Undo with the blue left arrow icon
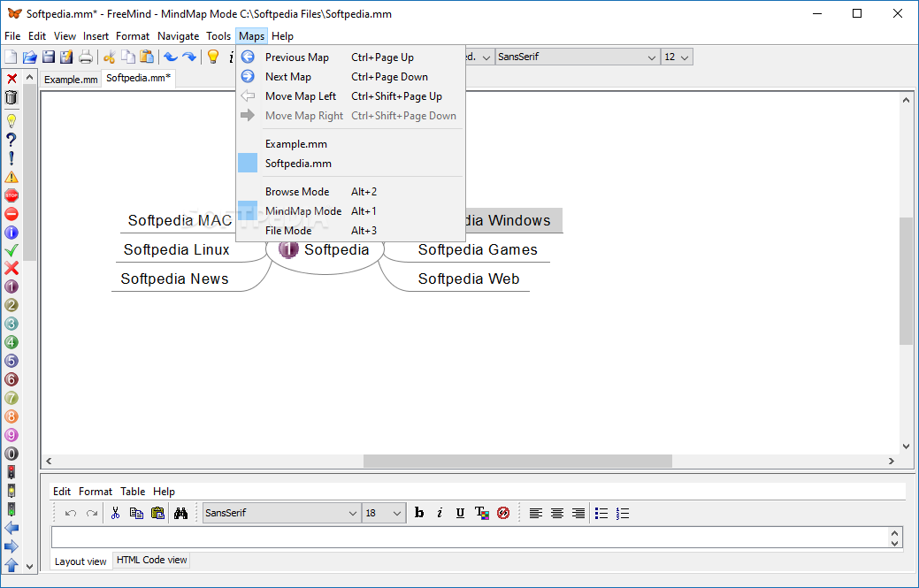 [171, 57]
